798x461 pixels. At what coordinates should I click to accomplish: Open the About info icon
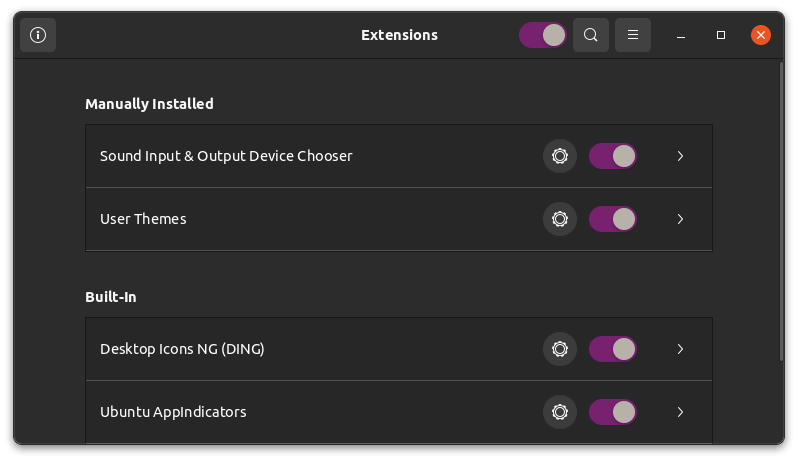(x=38, y=35)
